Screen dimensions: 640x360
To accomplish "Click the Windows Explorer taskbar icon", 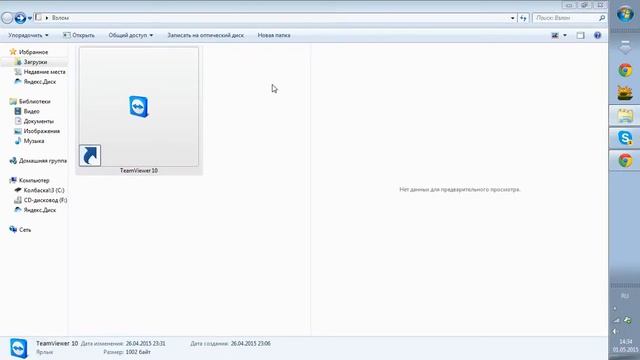I will coord(625,116).
